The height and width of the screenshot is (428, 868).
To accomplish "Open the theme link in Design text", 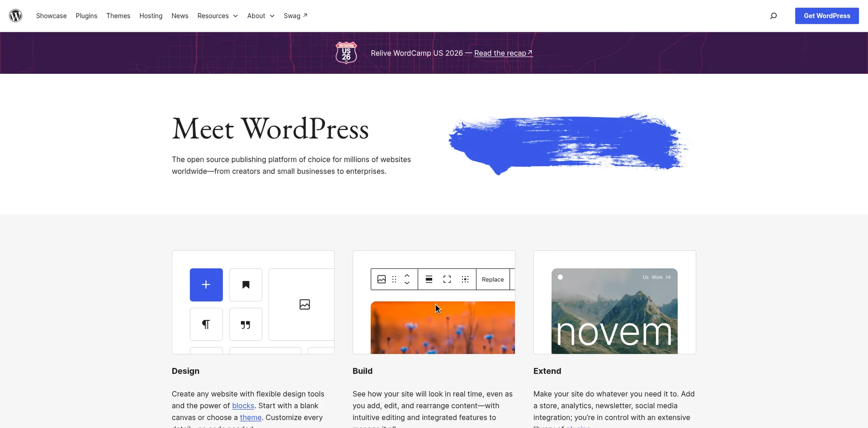I will tap(251, 417).
